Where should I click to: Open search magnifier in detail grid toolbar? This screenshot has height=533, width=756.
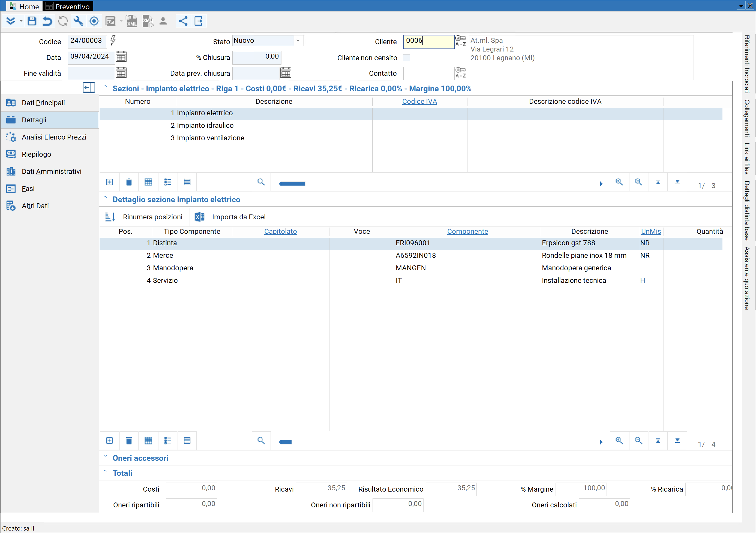261,441
